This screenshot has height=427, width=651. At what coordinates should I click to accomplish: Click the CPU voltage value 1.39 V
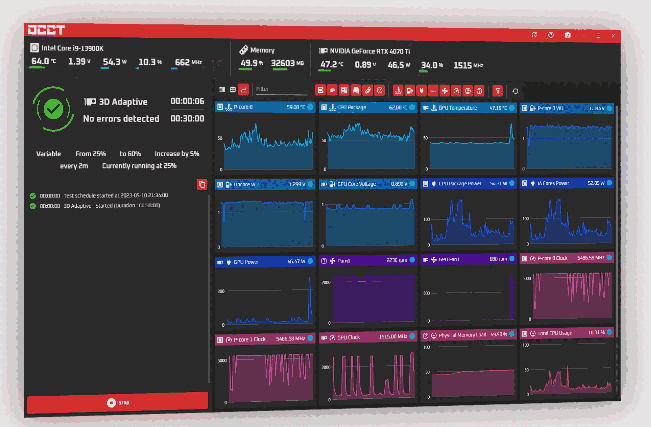[x=79, y=61]
